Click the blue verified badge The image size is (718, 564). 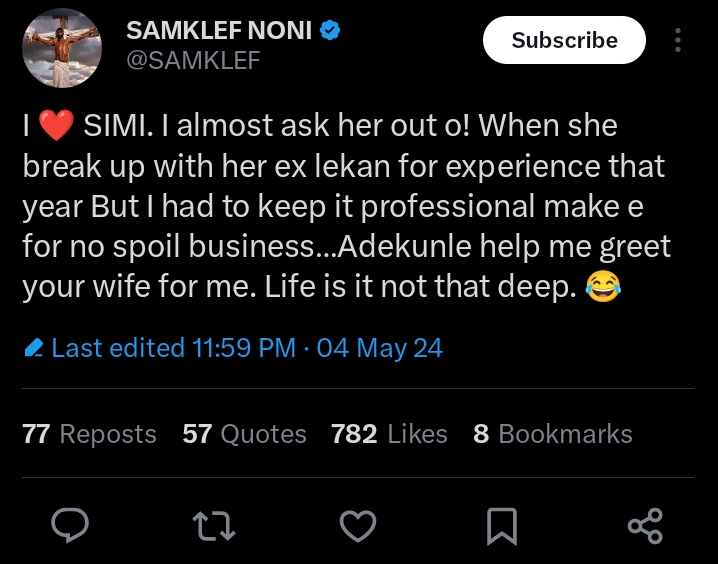(331, 31)
